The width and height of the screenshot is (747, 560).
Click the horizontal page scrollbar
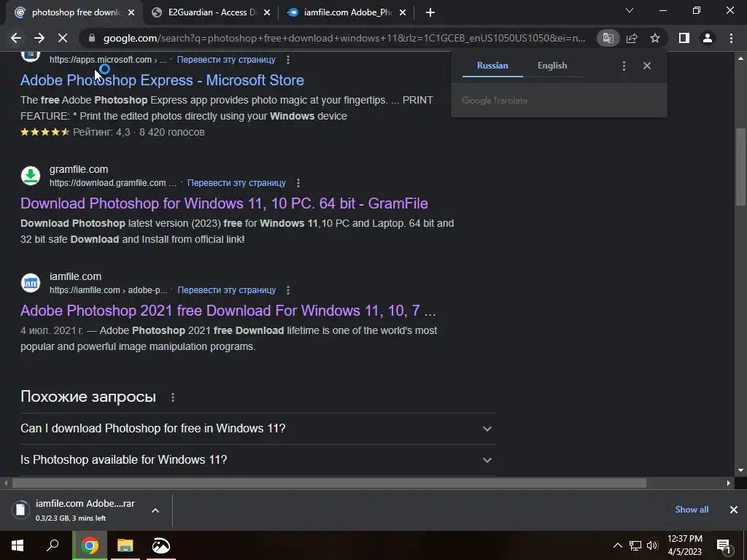(x=329, y=483)
